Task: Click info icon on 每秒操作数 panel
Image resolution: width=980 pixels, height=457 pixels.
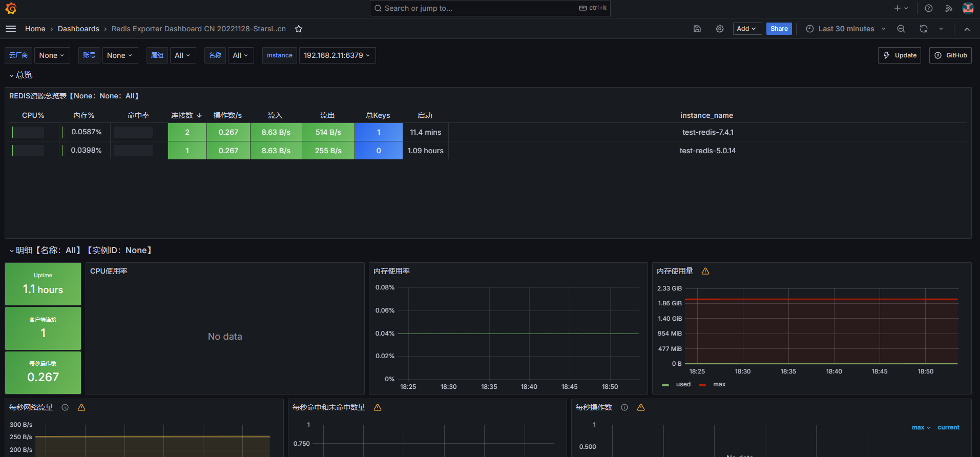Action: 624,407
